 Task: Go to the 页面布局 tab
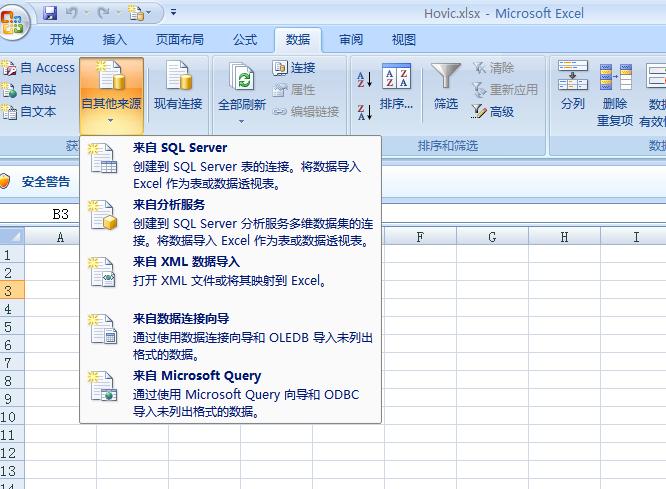[x=180, y=40]
